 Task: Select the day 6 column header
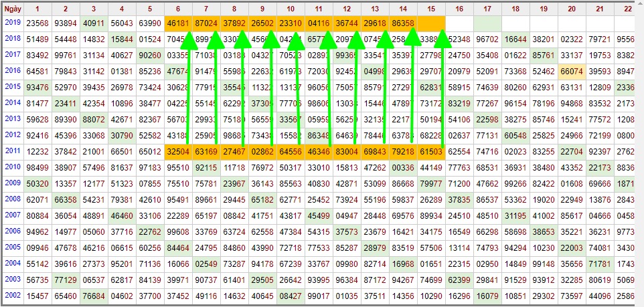coord(177,8)
